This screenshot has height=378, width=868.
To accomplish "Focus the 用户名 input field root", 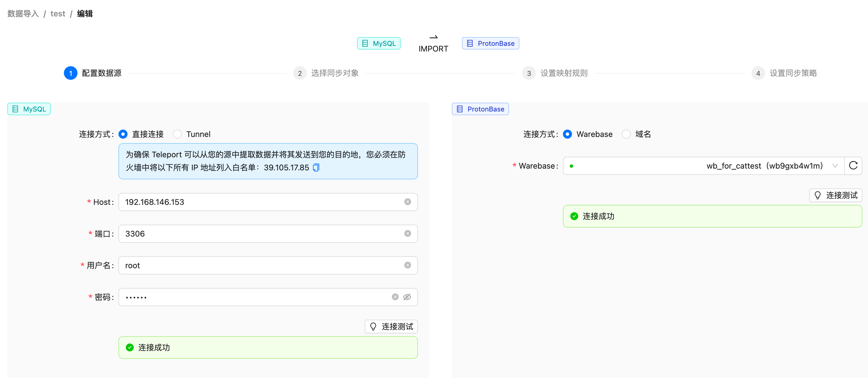I will point(268,265).
